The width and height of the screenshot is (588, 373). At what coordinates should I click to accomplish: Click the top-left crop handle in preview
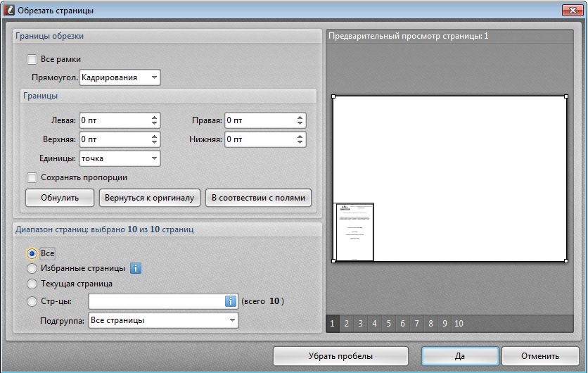tap(333, 96)
